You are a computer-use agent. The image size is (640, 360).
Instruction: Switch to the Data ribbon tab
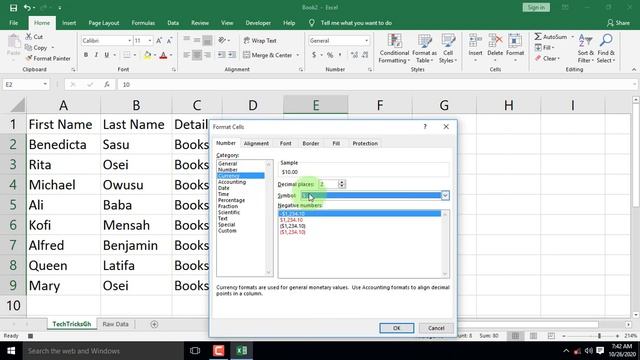tap(173, 23)
